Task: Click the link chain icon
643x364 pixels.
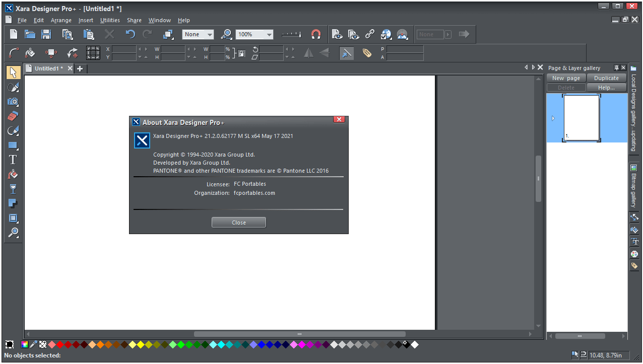Action: pyautogui.click(x=370, y=34)
